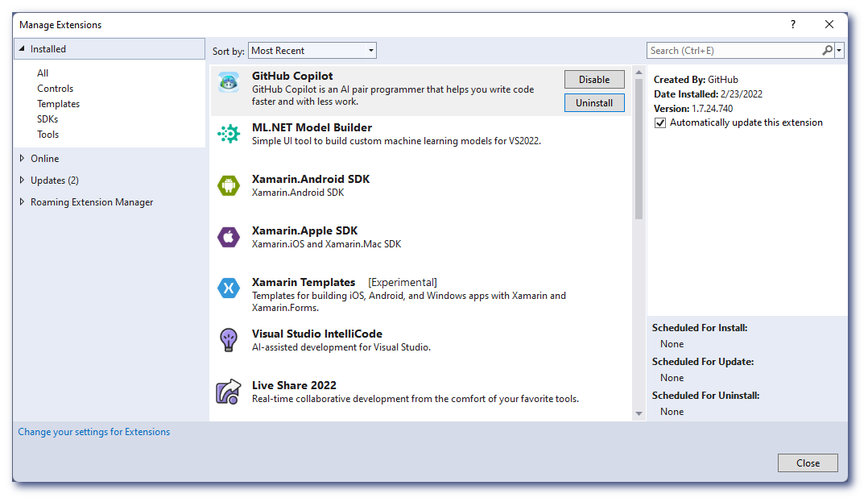Click the Xamarin Templates blue X icon
The image size is (868, 502).
[x=229, y=288]
